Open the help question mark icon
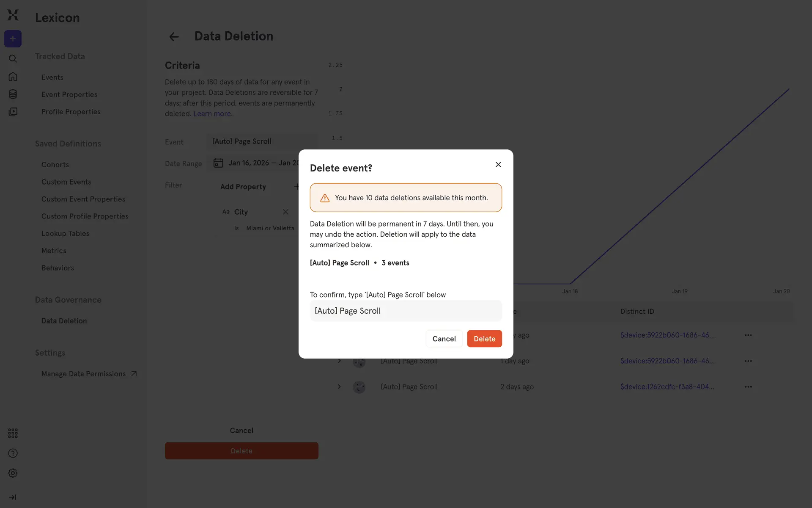This screenshot has width=812, height=508. point(13,453)
